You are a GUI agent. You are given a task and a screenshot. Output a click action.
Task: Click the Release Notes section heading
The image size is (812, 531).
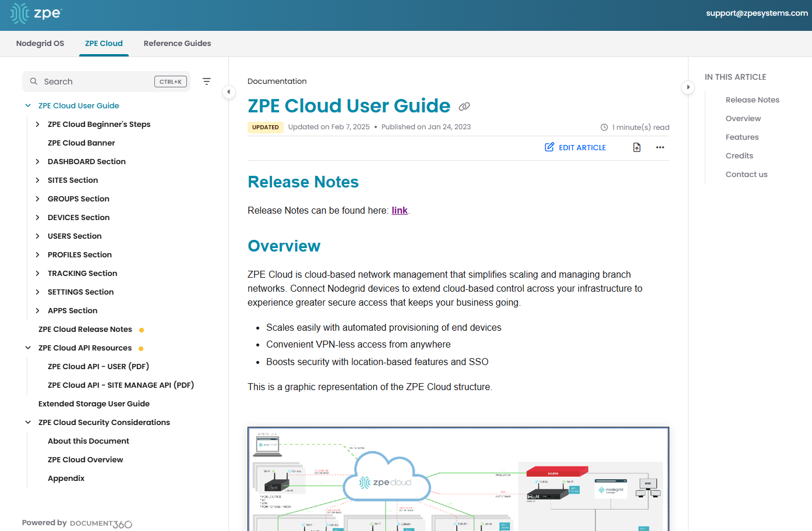tap(303, 182)
